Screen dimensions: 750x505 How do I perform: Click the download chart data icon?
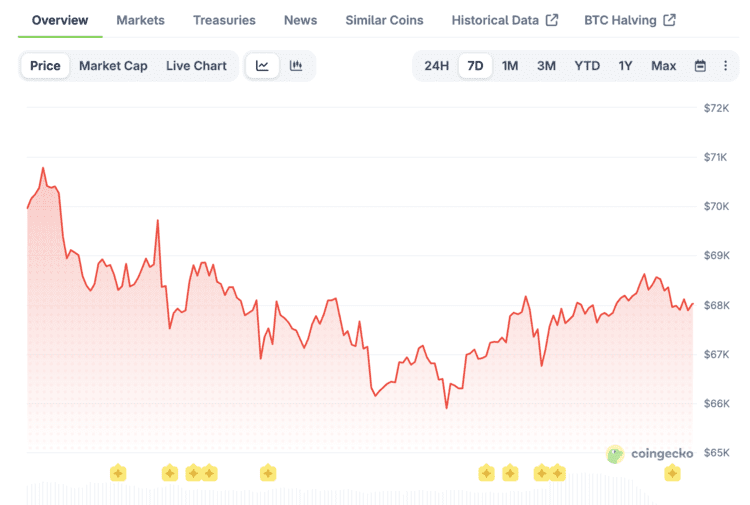tap(724, 66)
